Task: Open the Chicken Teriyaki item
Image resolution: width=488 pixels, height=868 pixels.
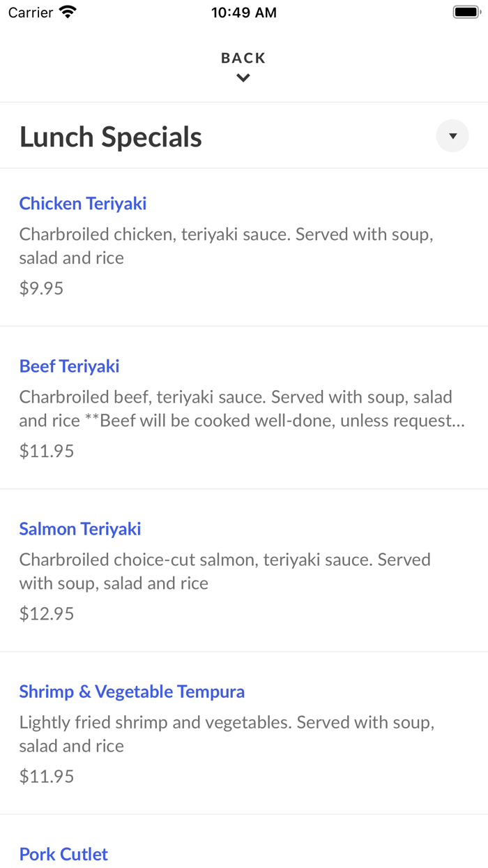Action: (x=82, y=203)
